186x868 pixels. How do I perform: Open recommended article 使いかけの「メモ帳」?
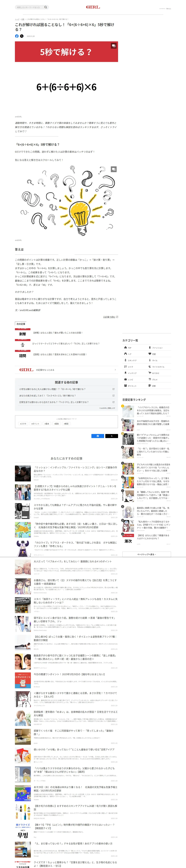pos(74,749)
